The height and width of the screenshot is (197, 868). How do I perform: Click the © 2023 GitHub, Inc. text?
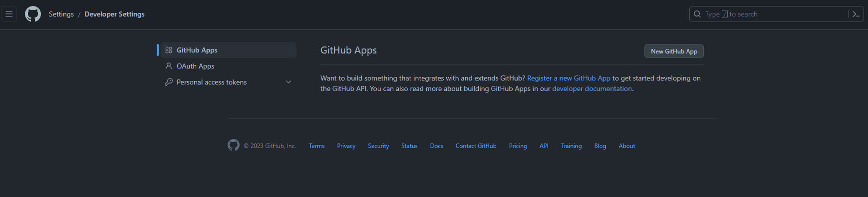[270, 146]
